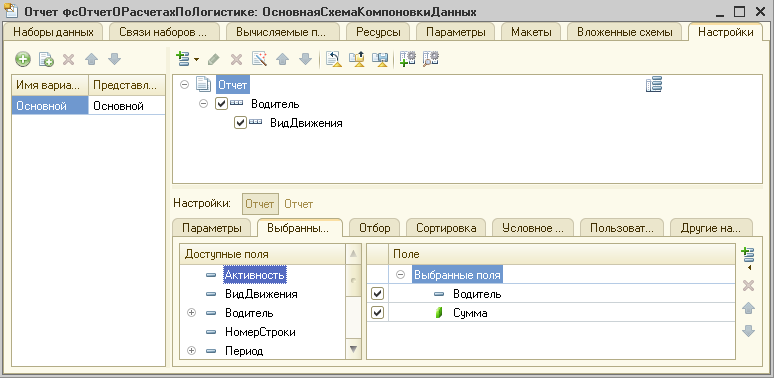The width and height of the screenshot is (774, 378).
Task: Open the Сортировка tab
Action: (446, 228)
